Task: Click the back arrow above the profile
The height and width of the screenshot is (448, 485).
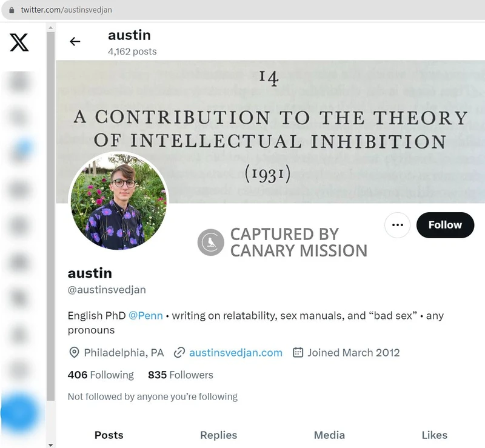Action: point(75,41)
